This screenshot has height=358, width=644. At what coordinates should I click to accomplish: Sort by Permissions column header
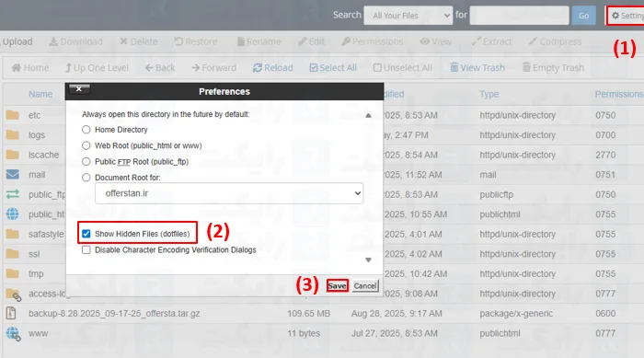click(619, 94)
